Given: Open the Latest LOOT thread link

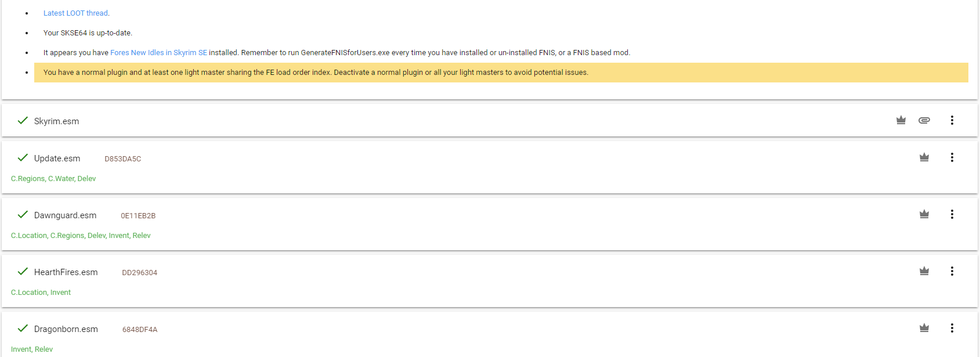Looking at the screenshot, I should pos(75,13).
